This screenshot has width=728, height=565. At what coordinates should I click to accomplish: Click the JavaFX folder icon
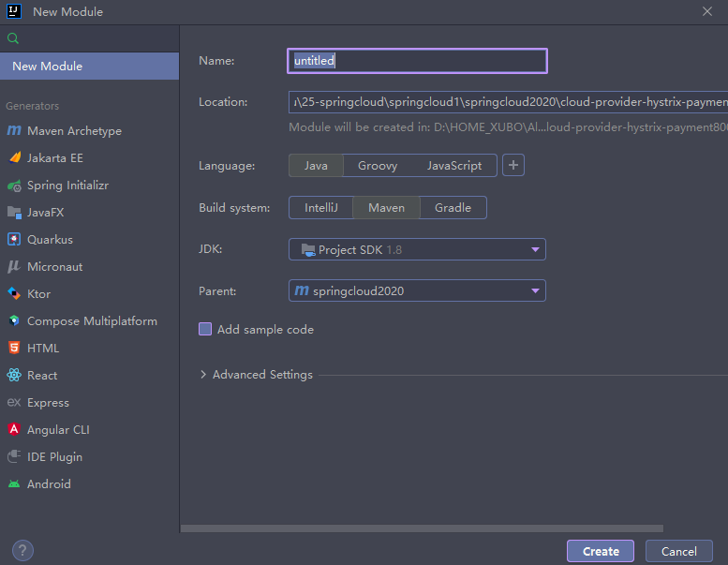(14, 213)
